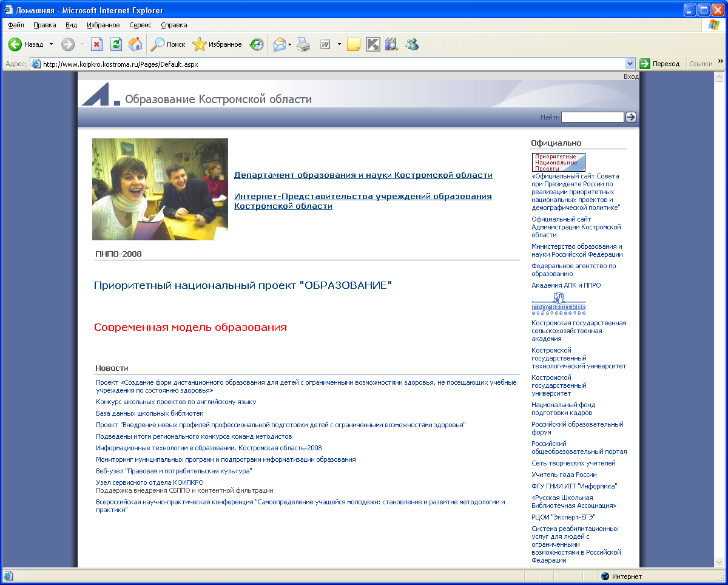Open Департамент образования и науки link
Viewport: 728px width, 585px height.
(x=363, y=175)
